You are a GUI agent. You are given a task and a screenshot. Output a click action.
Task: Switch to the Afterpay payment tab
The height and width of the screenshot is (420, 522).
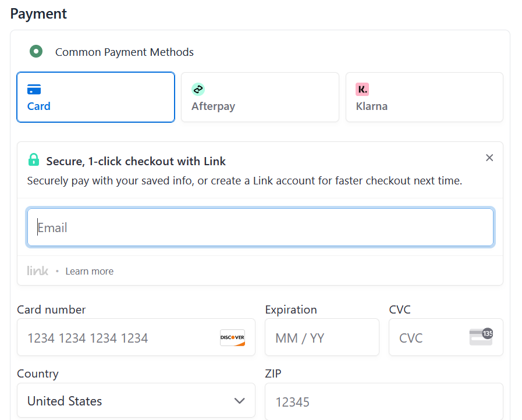260,97
